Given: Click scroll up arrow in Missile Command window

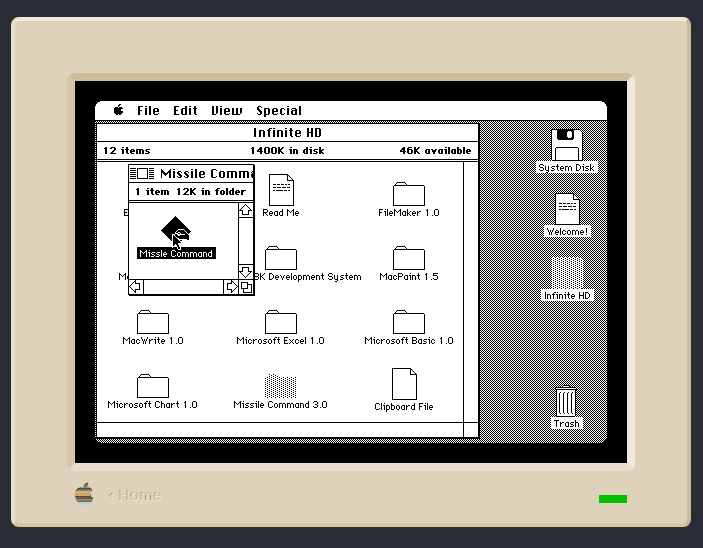Looking at the screenshot, I should pos(246,210).
